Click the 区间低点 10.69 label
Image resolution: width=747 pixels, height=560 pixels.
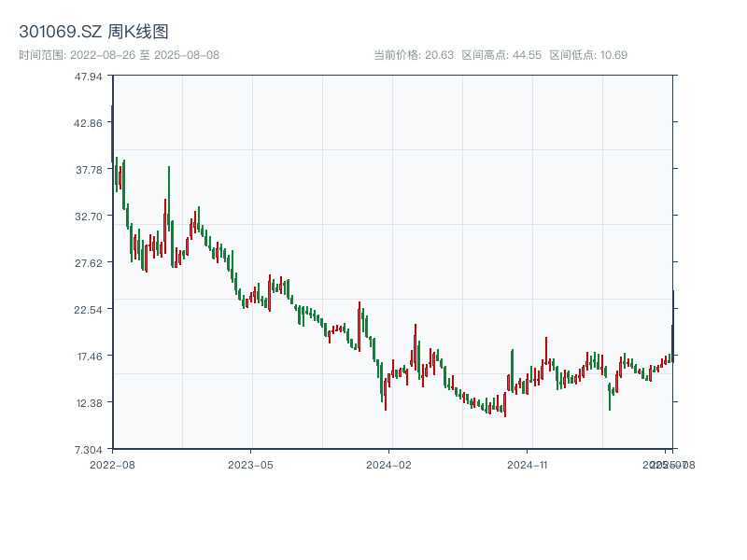tap(588, 55)
